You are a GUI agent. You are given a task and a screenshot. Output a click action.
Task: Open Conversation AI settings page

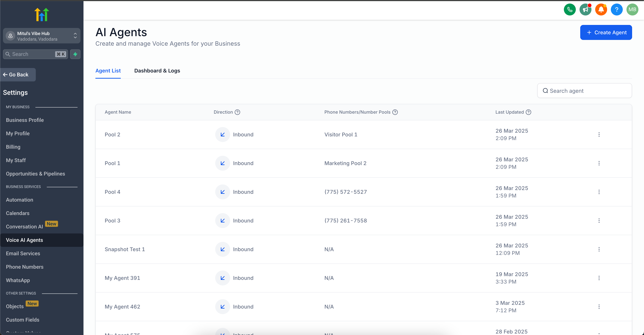(24, 227)
